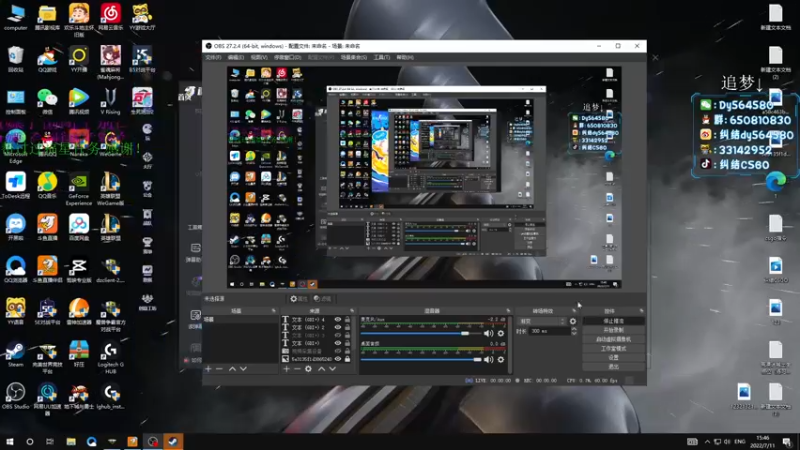This screenshot has width=800, height=450.
Task: Click the 桌面音频 volume slider
Action: point(421,359)
